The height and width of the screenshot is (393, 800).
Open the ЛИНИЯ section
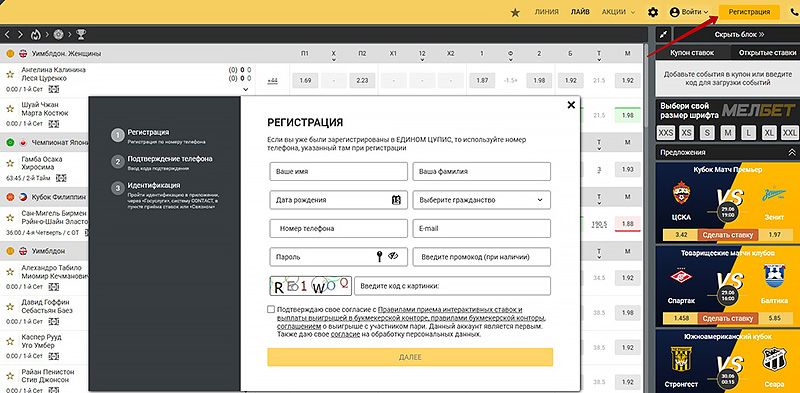pos(546,12)
